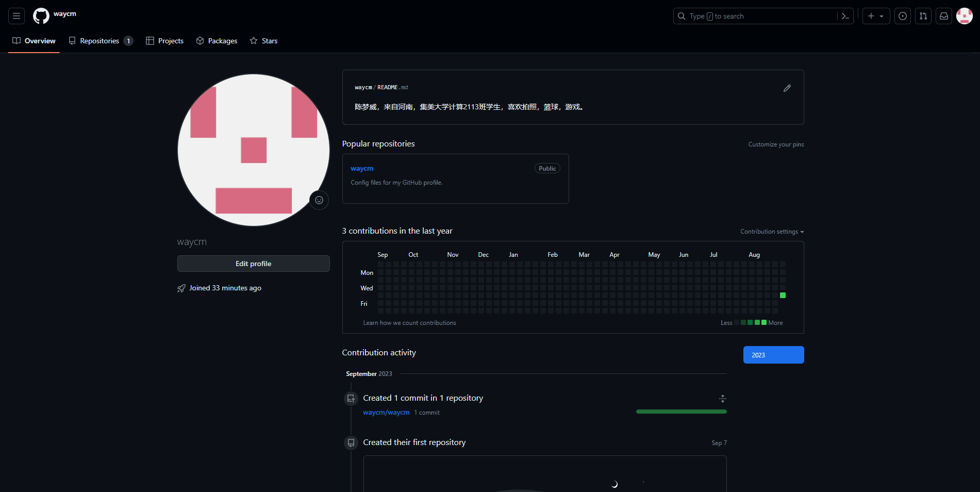Select the 2023 year filter button
The height and width of the screenshot is (492, 980).
pyautogui.click(x=774, y=355)
